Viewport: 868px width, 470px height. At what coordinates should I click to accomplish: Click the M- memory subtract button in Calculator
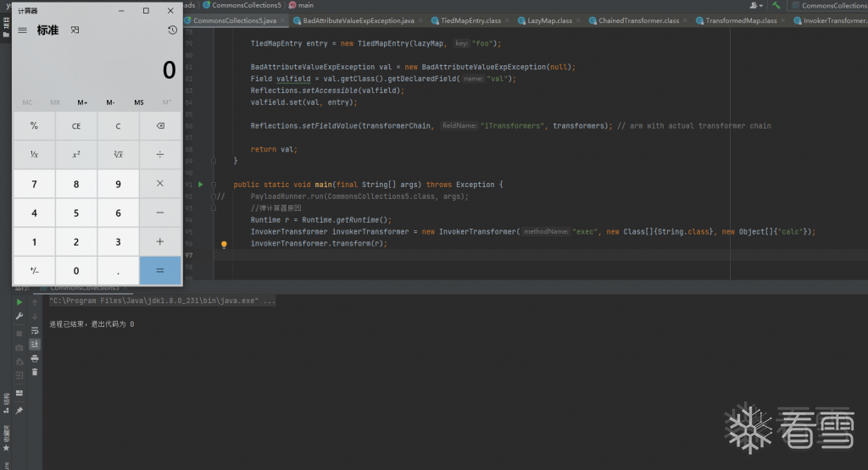tap(111, 102)
